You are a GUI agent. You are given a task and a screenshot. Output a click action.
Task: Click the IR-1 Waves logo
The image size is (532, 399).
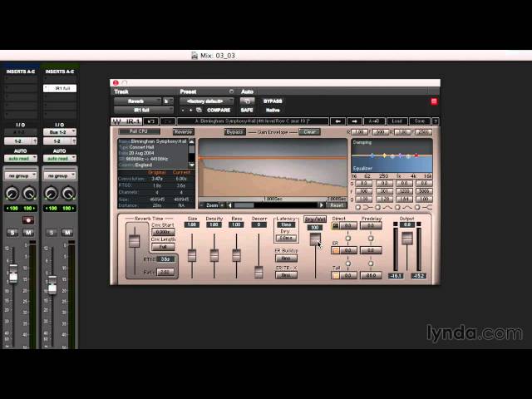point(126,121)
